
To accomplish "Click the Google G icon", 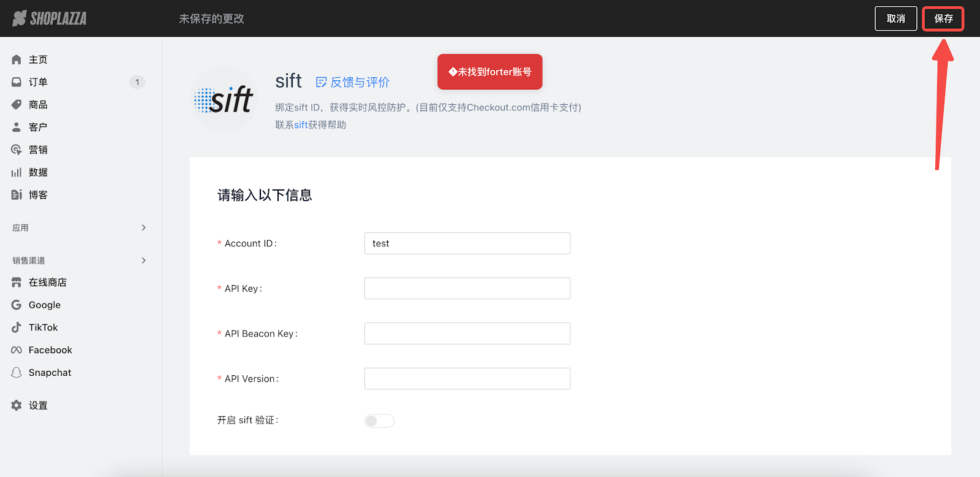I will tap(17, 305).
